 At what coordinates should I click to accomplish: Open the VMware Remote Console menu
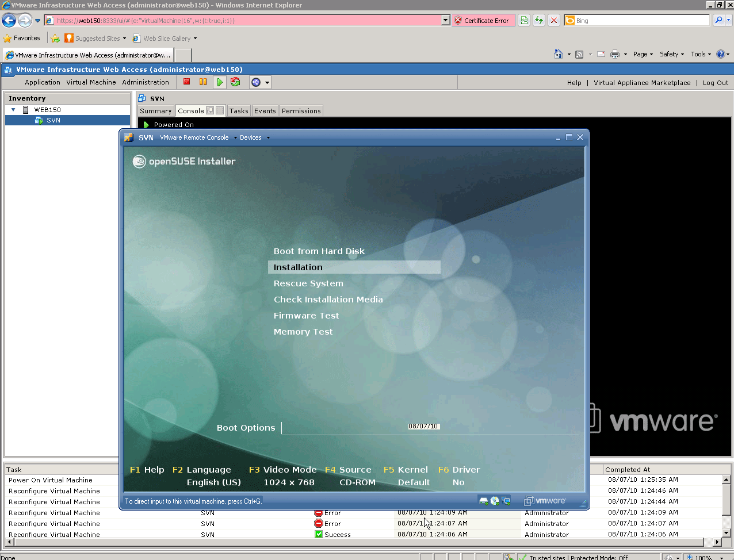(x=198, y=137)
